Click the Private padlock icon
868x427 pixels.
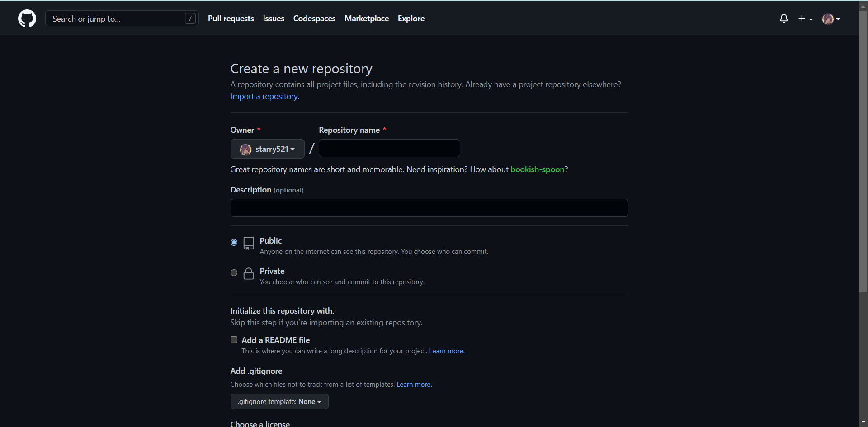pyautogui.click(x=249, y=273)
